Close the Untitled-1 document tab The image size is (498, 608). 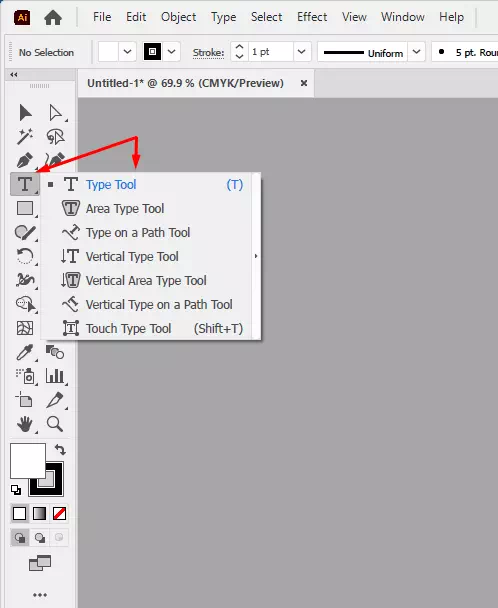pyautogui.click(x=304, y=83)
